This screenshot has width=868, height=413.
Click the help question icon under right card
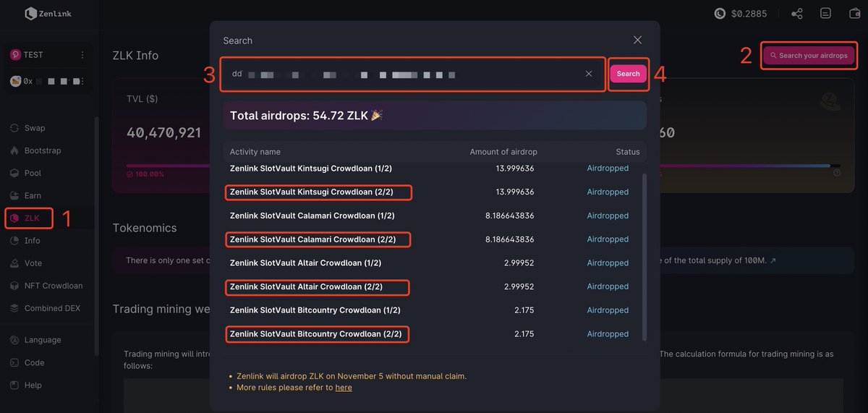click(837, 173)
